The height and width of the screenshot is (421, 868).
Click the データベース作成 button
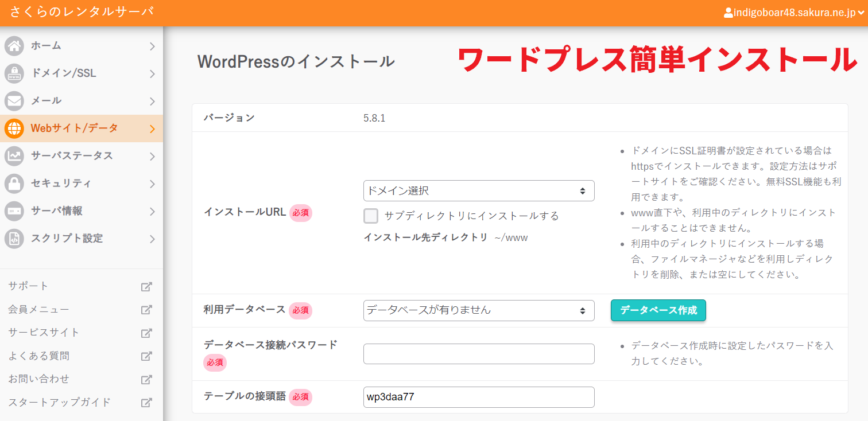[x=658, y=310]
